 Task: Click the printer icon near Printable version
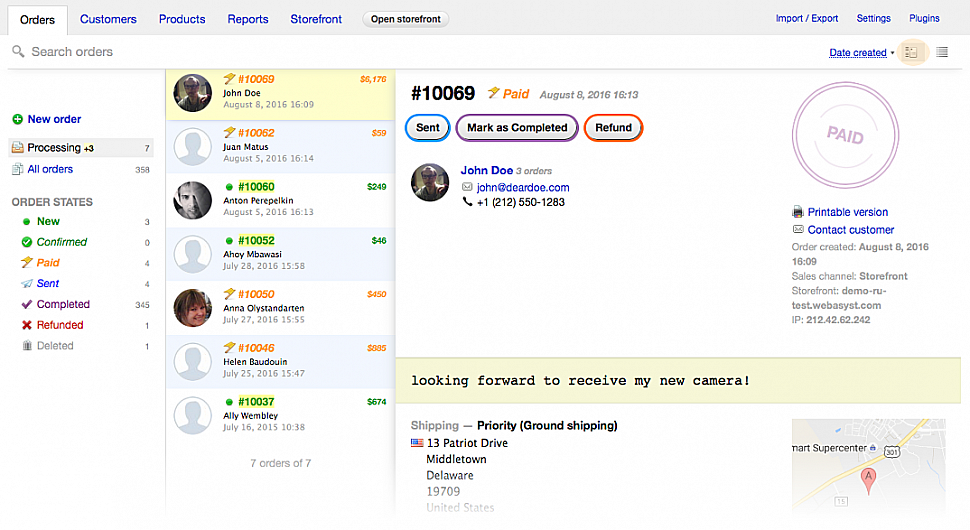coord(798,212)
